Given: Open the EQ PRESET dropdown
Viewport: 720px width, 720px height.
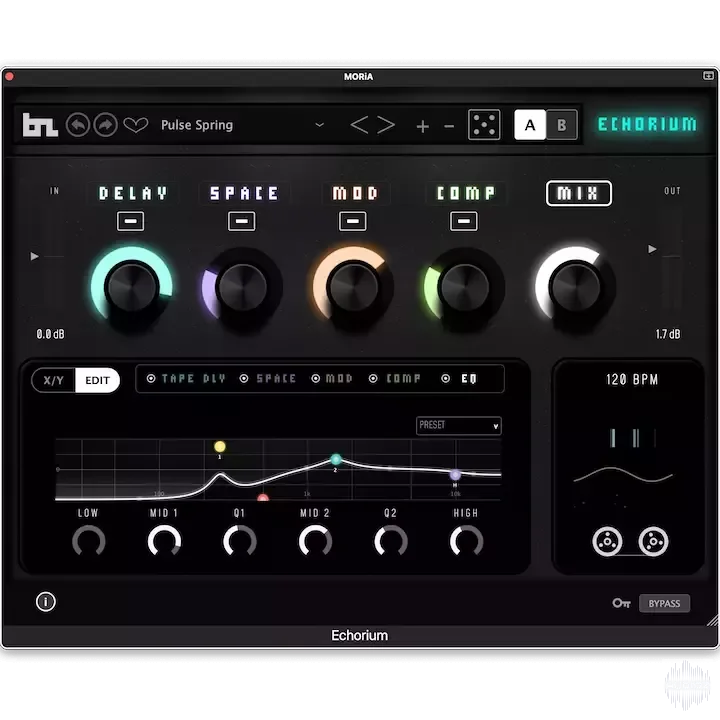Looking at the screenshot, I should 458,425.
